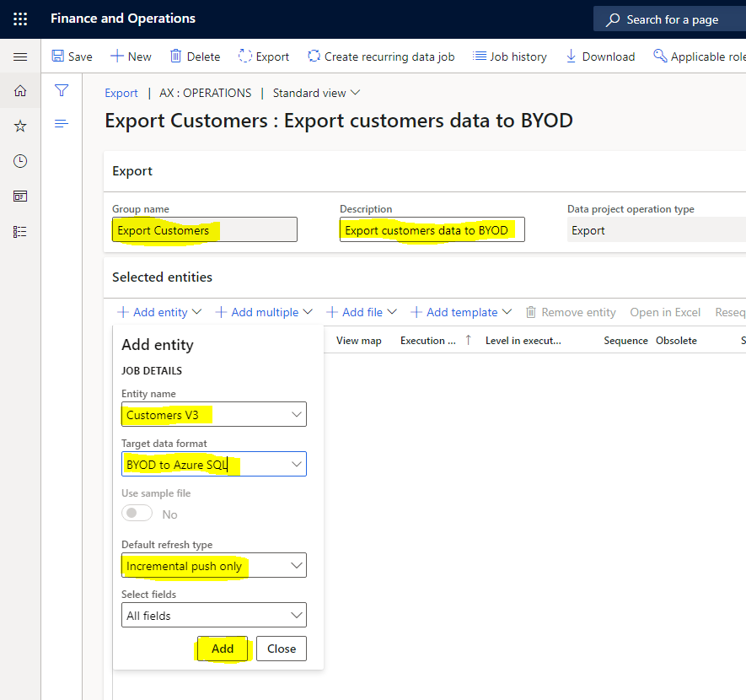Click Remove entity button
Viewport: 746px width, 700px height.
pos(571,312)
